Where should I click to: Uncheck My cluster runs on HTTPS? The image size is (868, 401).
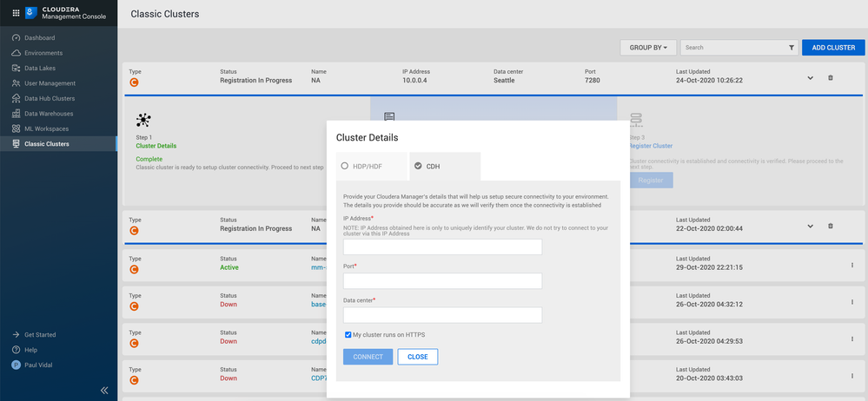pos(348,335)
